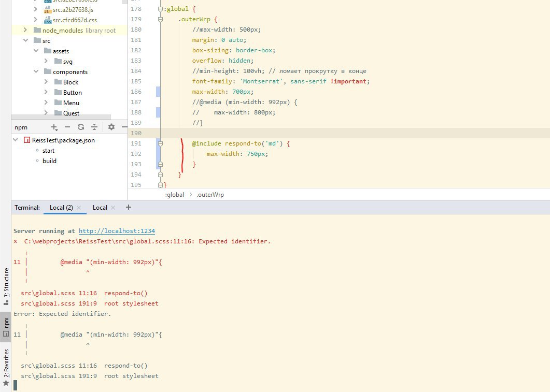Select the assets folder
The height and width of the screenshot is (392, 550).
pos(61,51)
